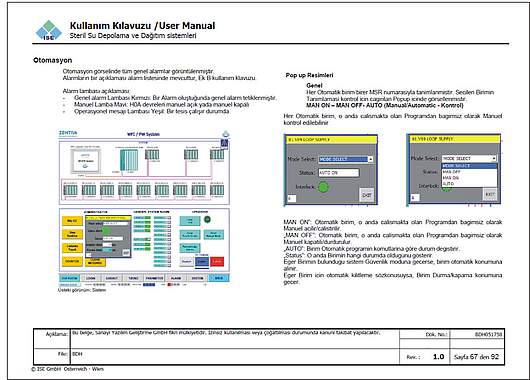Click EXIT button in popup showing AUTO ON
This screenshot has width=530, height=380.
[x=367, y=195]
